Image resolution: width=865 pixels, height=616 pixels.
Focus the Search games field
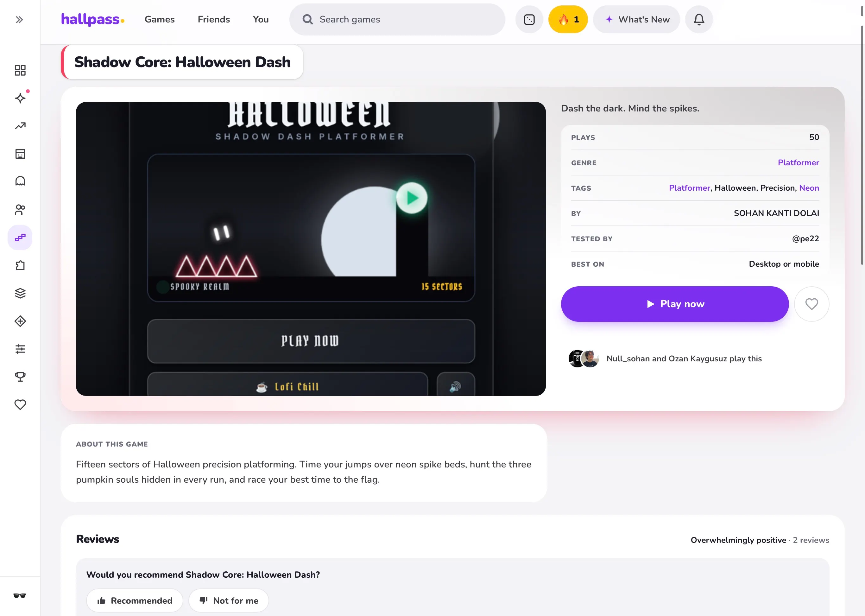397,19
